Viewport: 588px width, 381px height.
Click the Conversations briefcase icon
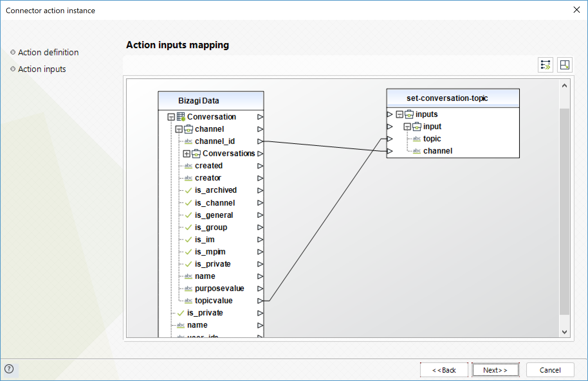[x=196, y=154]
